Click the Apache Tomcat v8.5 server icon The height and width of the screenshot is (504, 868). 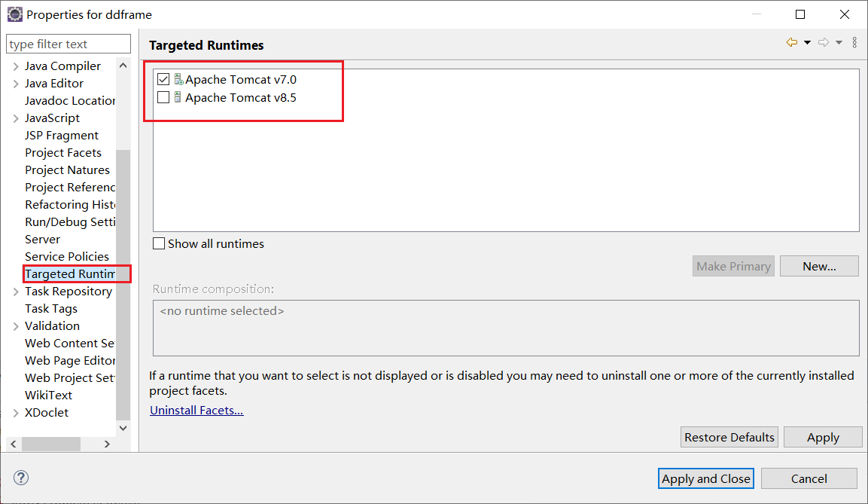[178, 97]
